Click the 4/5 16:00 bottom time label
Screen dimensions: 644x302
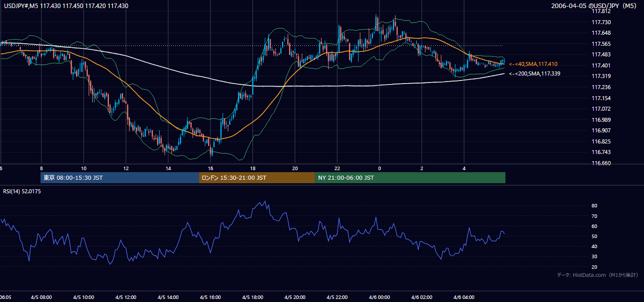(211, 297)
